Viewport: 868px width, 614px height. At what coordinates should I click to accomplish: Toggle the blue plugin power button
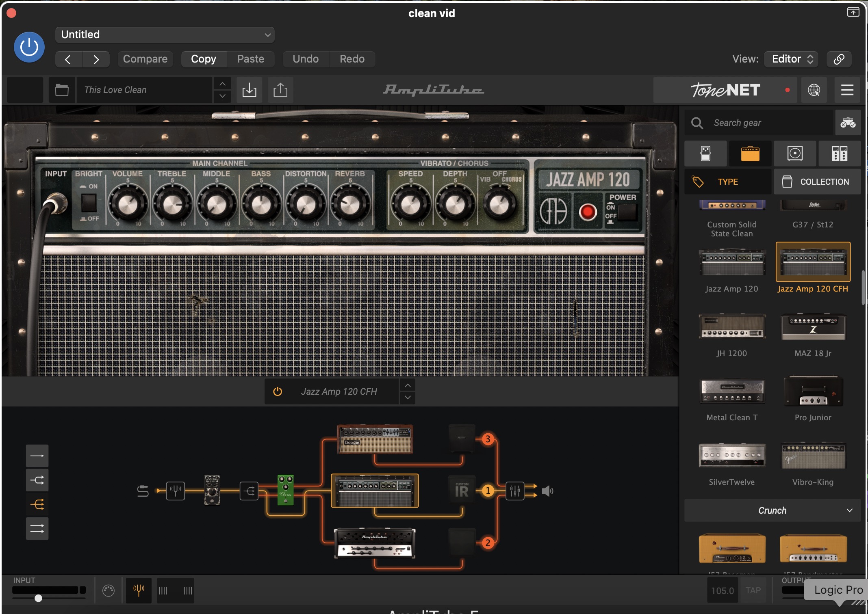coord(29,47)
